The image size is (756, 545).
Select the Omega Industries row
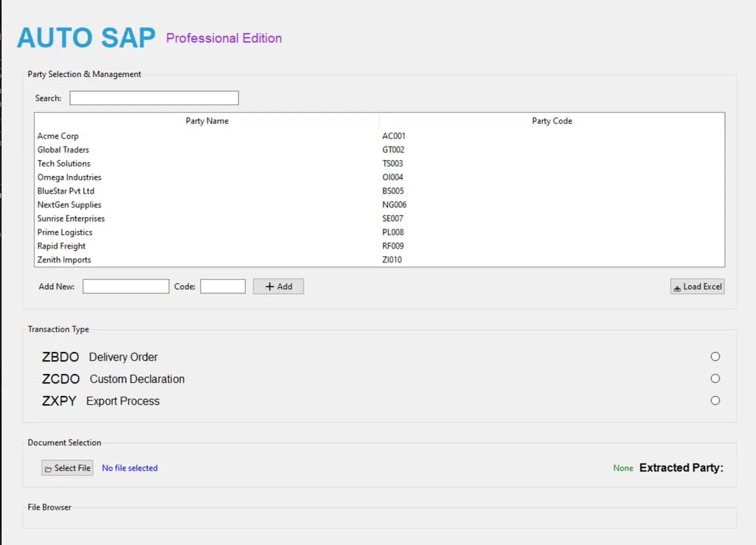379,177
